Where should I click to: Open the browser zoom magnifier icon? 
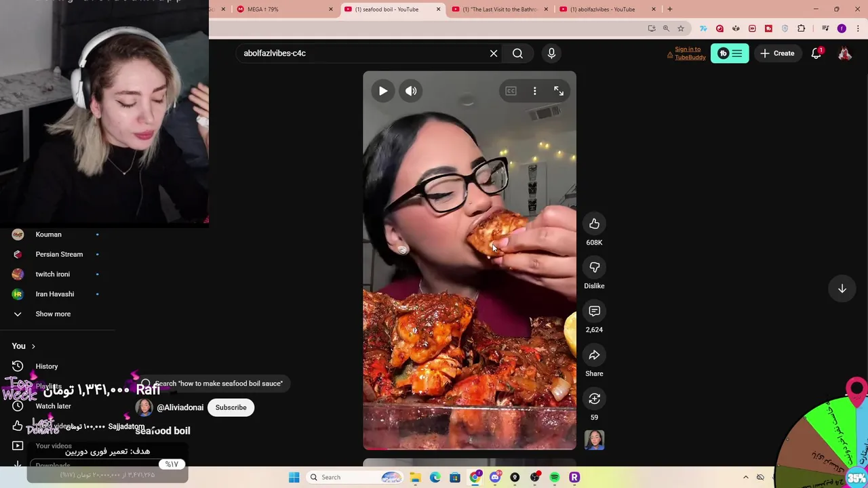(x=666, y=28)
